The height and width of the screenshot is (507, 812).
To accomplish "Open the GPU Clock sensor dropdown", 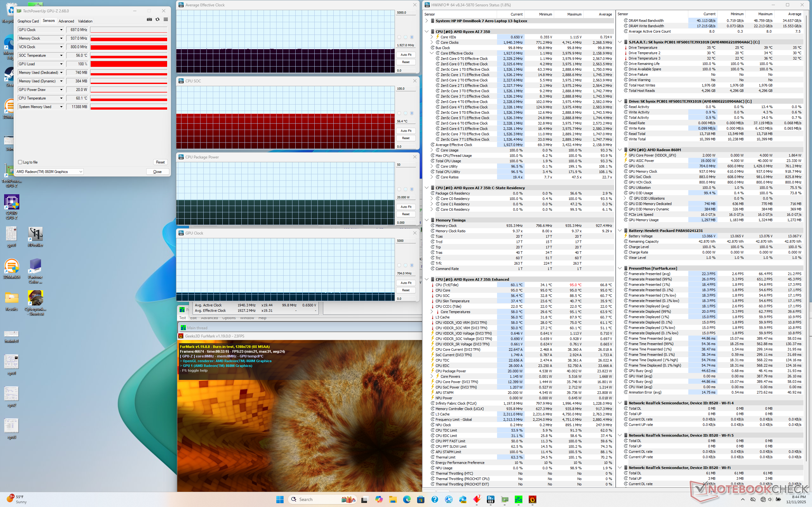I will (61, 30).
